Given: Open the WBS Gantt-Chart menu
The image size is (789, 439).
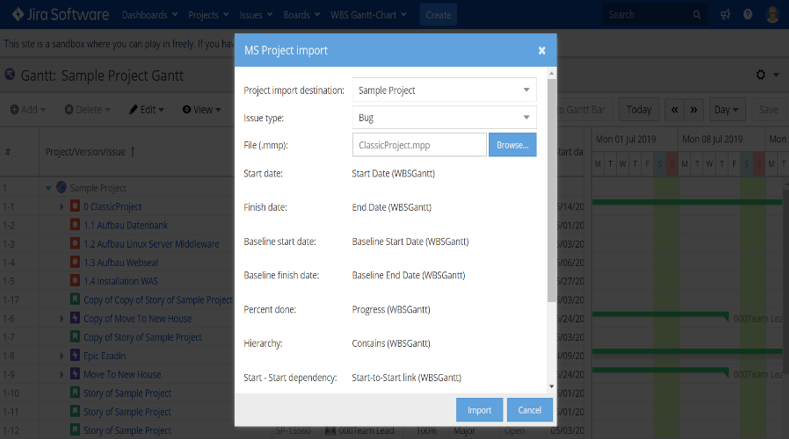Looking at the screenshot, I should point(368,15).
